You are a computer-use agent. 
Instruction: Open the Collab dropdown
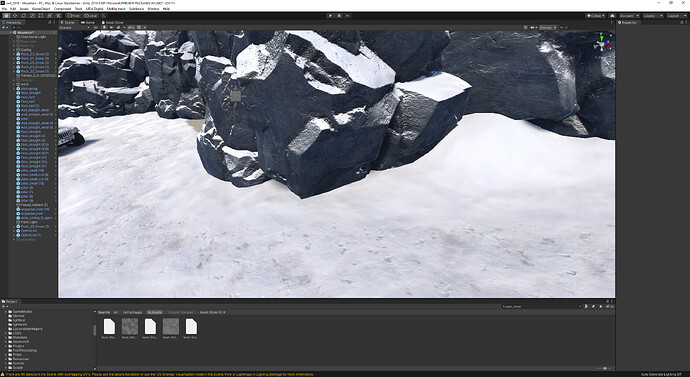595,16
